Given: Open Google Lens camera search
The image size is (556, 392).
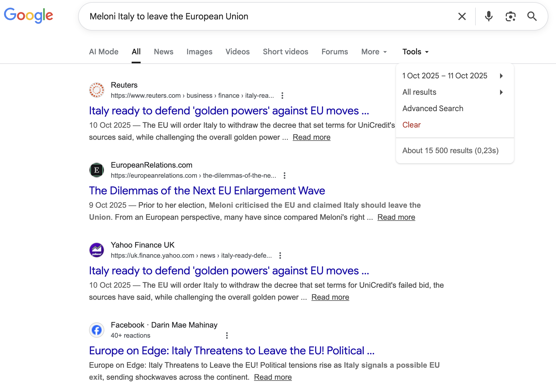Looking at the screenshot, I should (x=510, y=16).
